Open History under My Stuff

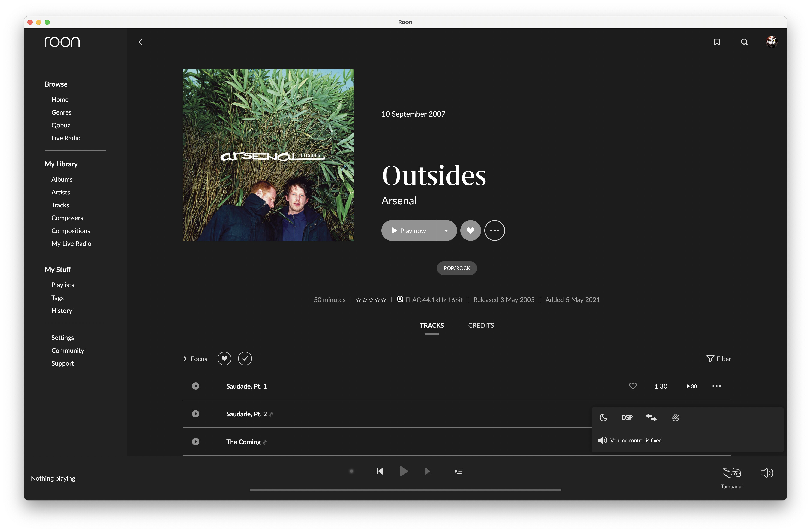tap(62, 311)
